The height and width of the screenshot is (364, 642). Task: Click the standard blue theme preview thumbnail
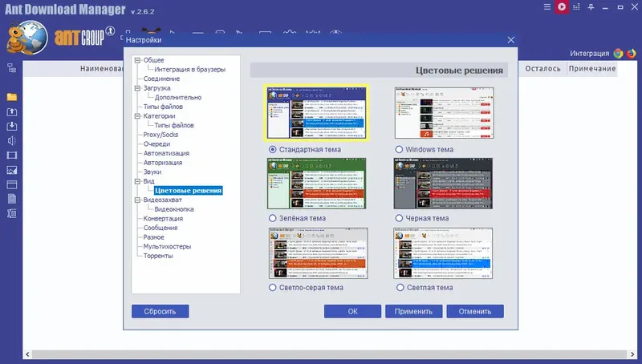317,113
